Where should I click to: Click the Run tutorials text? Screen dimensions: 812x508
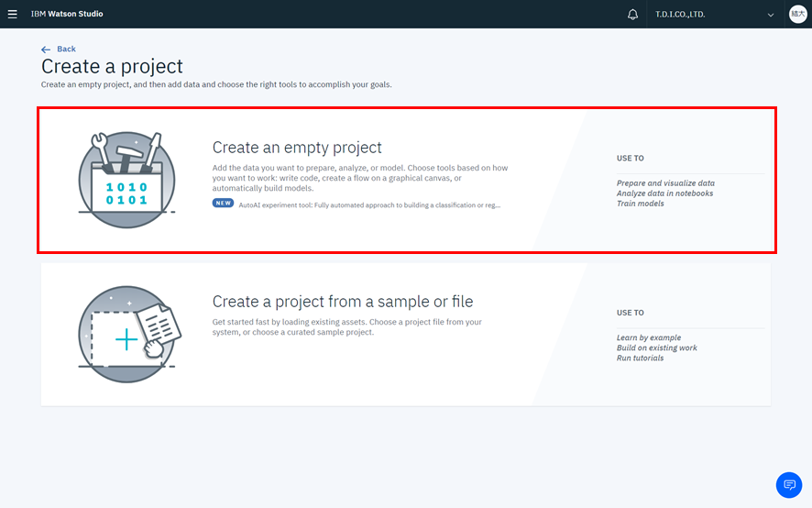pos(640,358)
